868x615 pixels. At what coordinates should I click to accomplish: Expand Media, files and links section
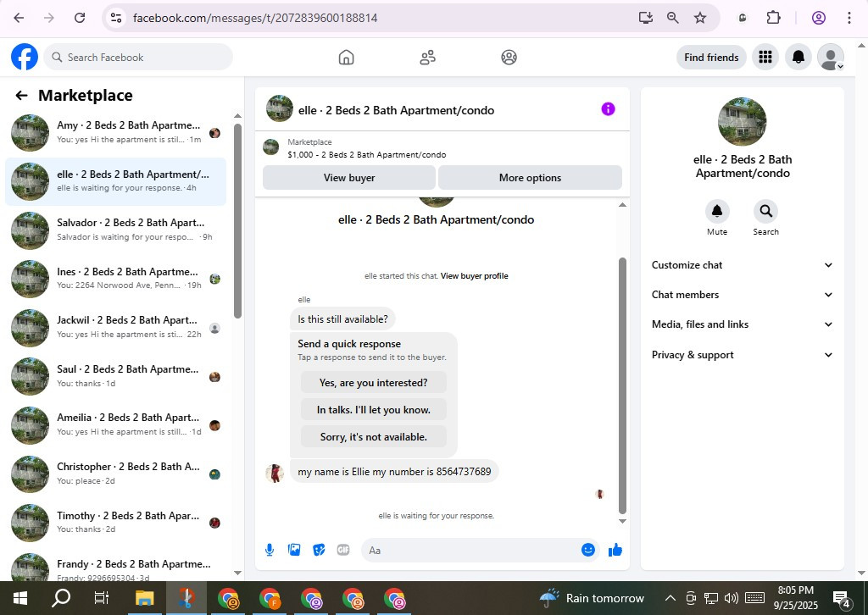[743, 324]
